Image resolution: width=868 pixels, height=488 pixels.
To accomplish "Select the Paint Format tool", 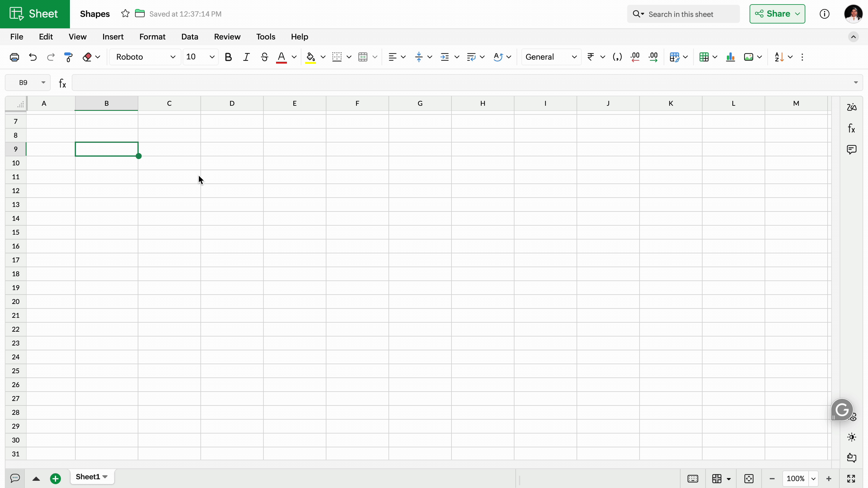I will coord(68,57).
